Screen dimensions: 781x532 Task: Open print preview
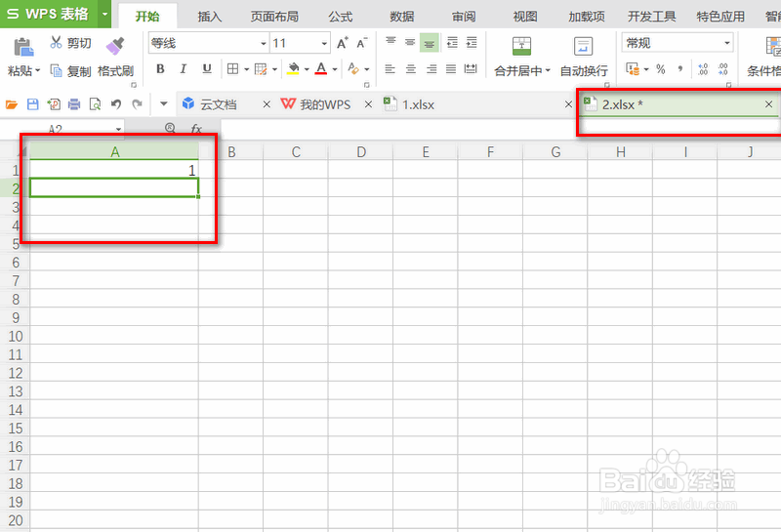(95, 104)
